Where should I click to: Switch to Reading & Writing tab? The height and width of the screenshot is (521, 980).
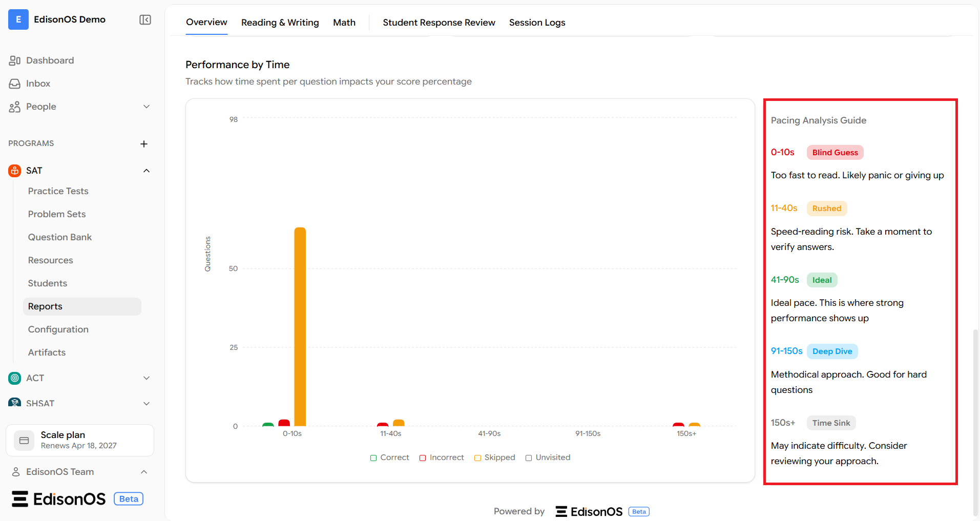point(280,23)
